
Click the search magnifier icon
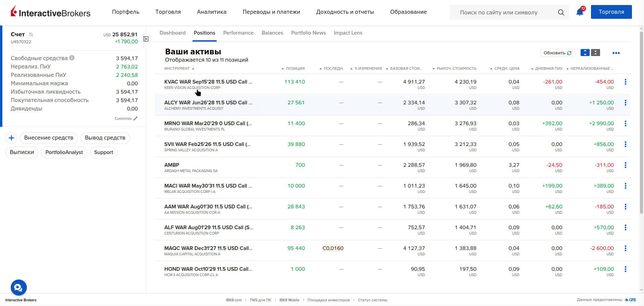(x=561, y=12)
